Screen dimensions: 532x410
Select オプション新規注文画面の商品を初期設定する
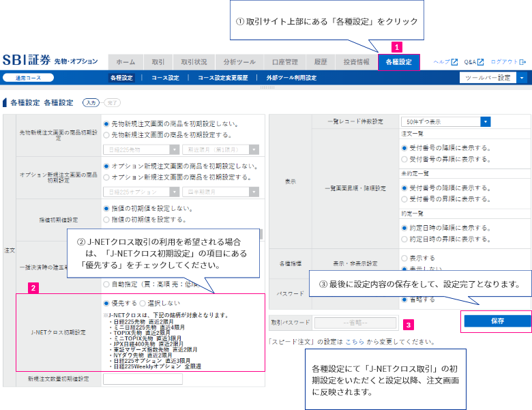pos(106,177)
